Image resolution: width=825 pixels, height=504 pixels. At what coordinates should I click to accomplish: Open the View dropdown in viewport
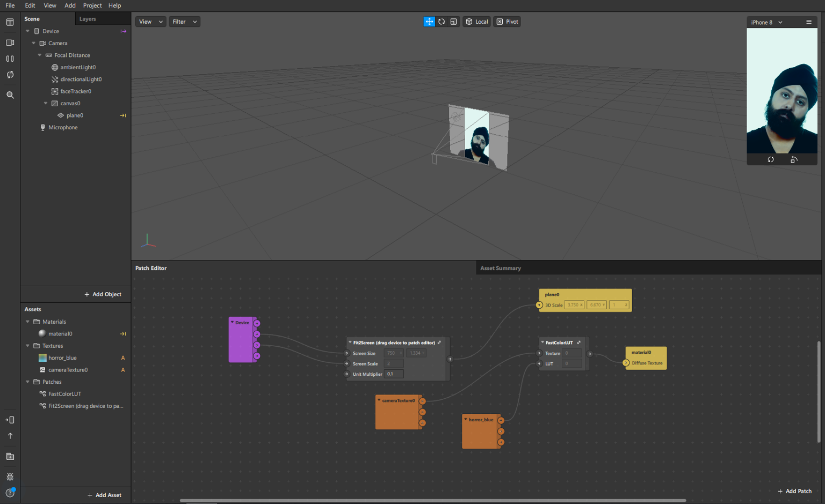click(150, 21)
